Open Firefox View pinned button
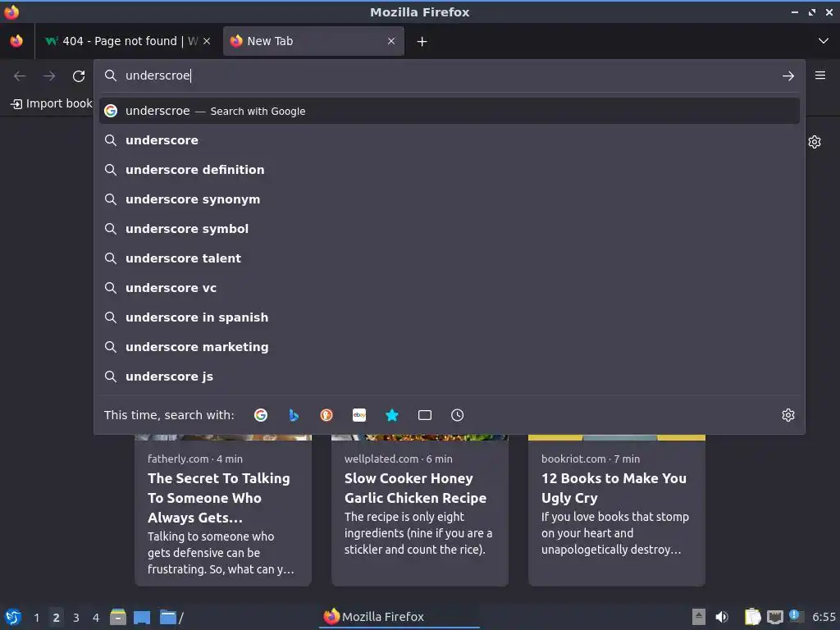 [x=16, y=41]
